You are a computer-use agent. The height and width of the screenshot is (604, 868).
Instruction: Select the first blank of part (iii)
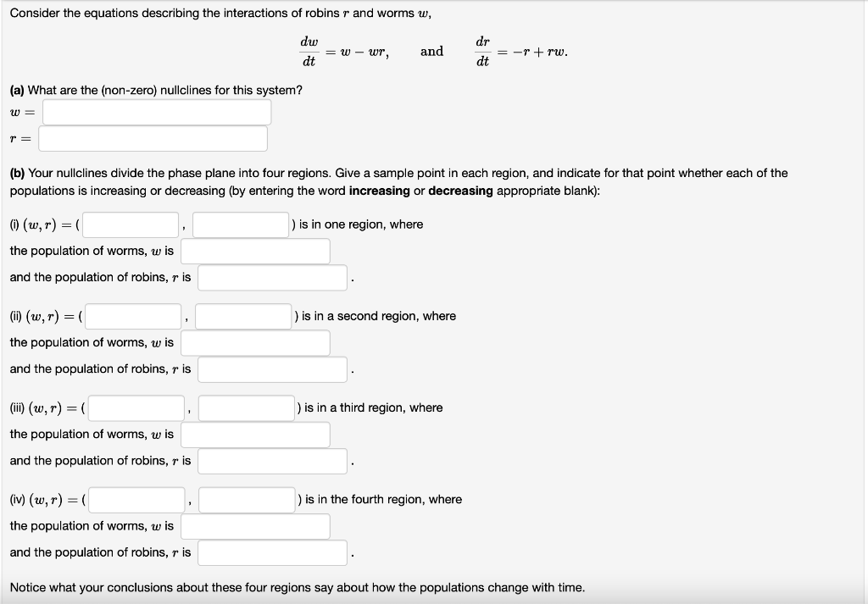click(x=136, y=407)
